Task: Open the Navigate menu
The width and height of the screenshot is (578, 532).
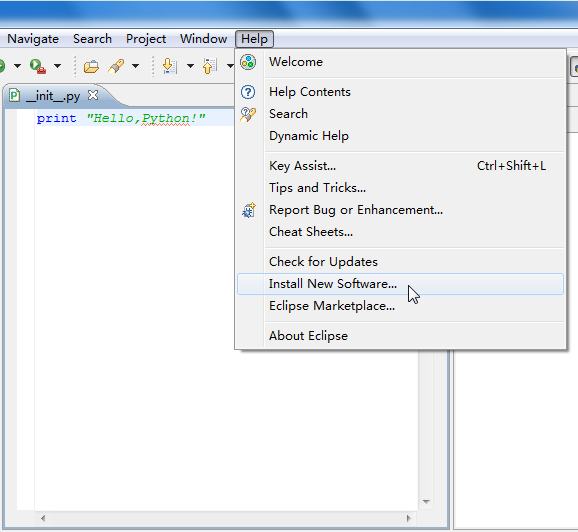Action: tap(33, 39)
